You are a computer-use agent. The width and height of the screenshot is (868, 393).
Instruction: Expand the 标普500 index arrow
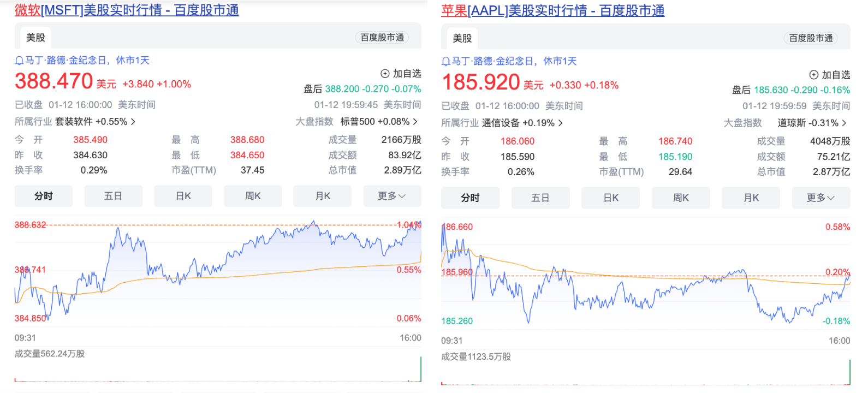click(x=415, y=122)
